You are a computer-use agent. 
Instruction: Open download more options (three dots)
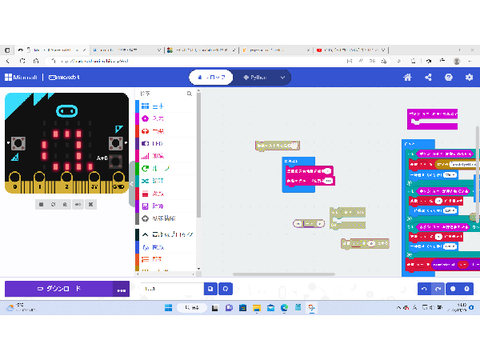coord(121,289)
